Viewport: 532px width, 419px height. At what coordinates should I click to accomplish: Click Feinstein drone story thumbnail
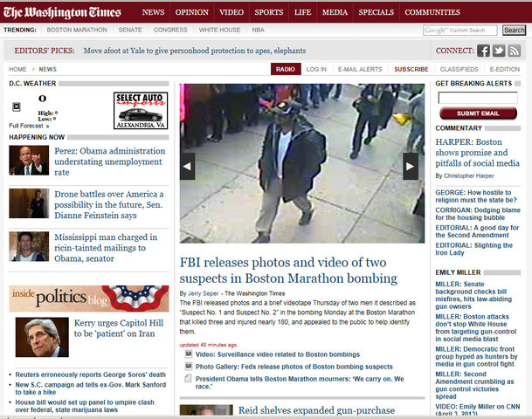pyautogui.click(x=29, y=203)
